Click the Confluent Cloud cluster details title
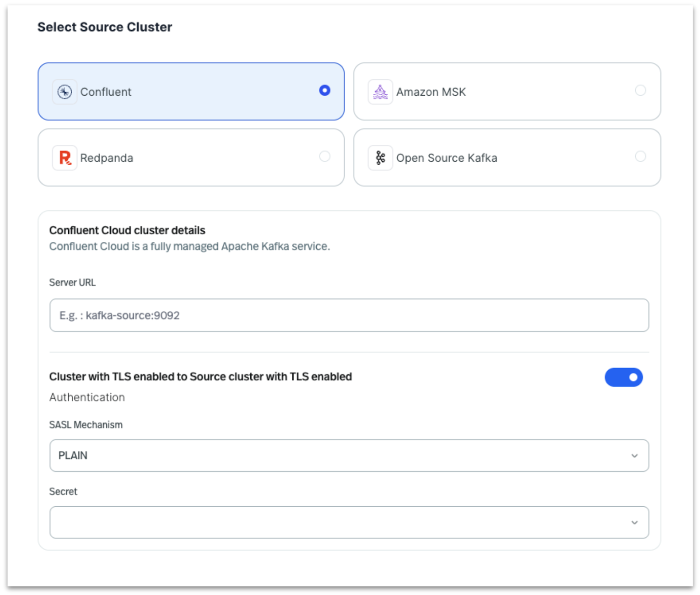 pos(127,230)
